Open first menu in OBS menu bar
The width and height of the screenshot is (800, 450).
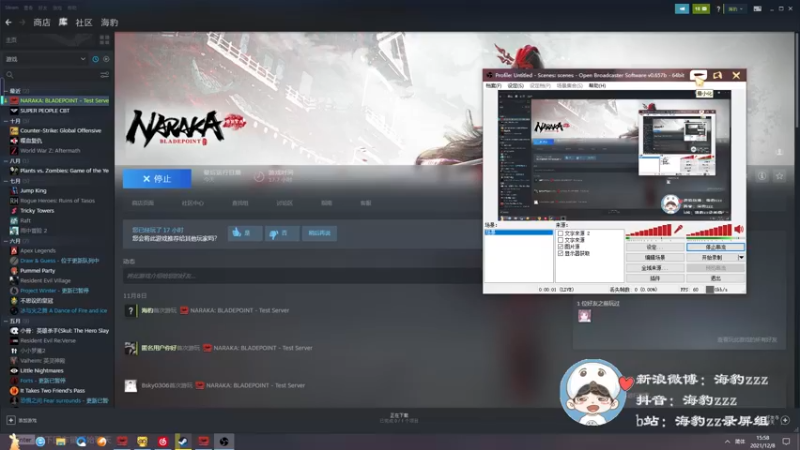(x=493, y=86)
